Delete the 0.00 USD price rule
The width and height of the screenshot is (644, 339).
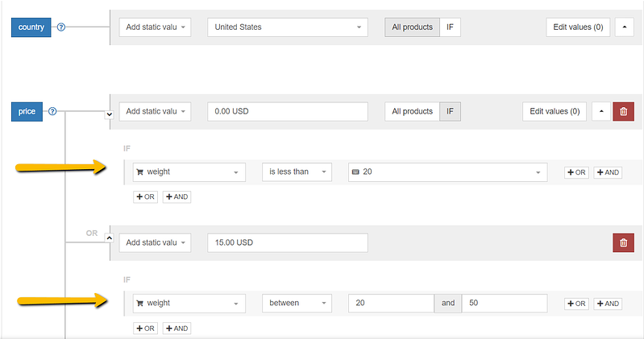[623, 112]
